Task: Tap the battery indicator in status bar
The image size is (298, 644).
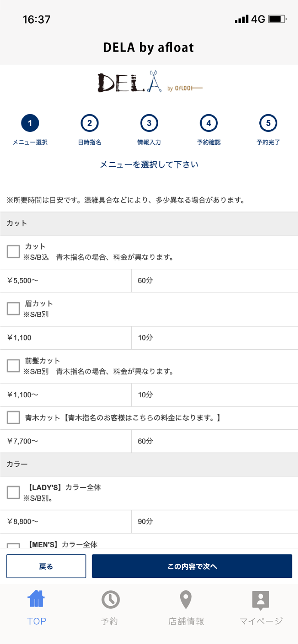Action: click(277, 19)
